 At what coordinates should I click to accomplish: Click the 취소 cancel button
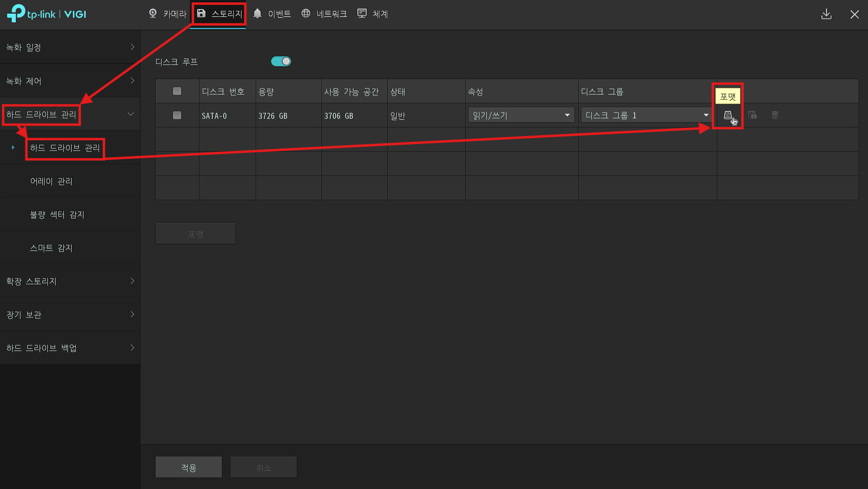pyautogui.click(x=263, y=467)
